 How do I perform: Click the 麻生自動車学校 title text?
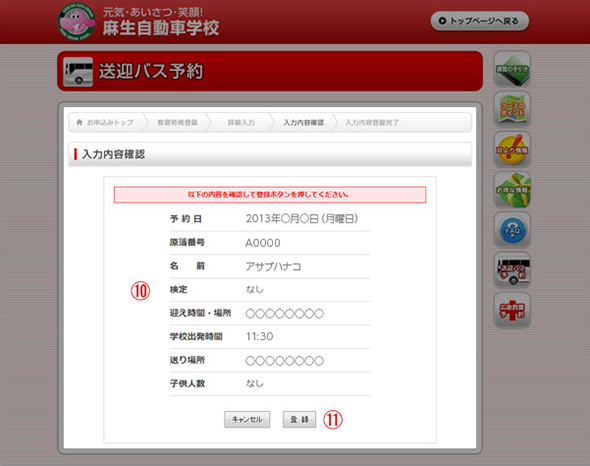coord(161,28)
